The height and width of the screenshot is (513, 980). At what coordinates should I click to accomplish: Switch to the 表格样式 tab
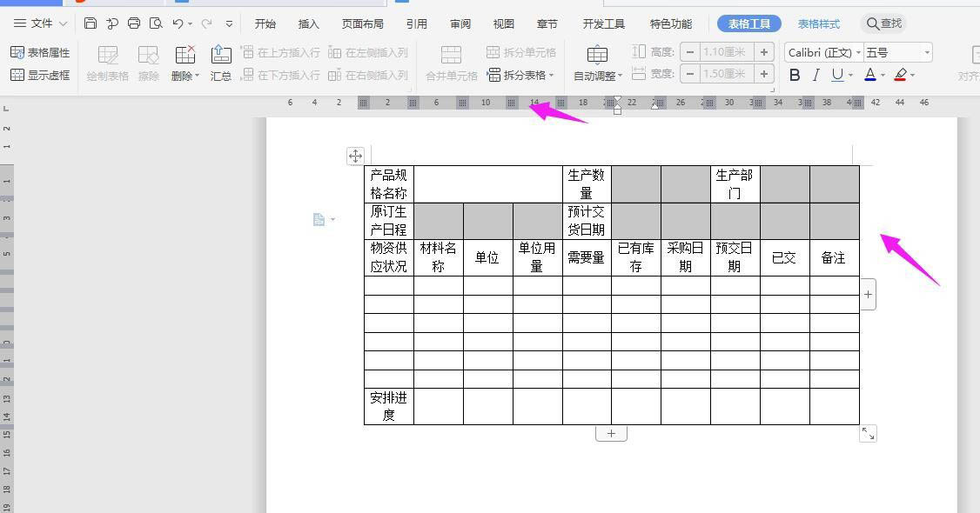pos(819,23)
